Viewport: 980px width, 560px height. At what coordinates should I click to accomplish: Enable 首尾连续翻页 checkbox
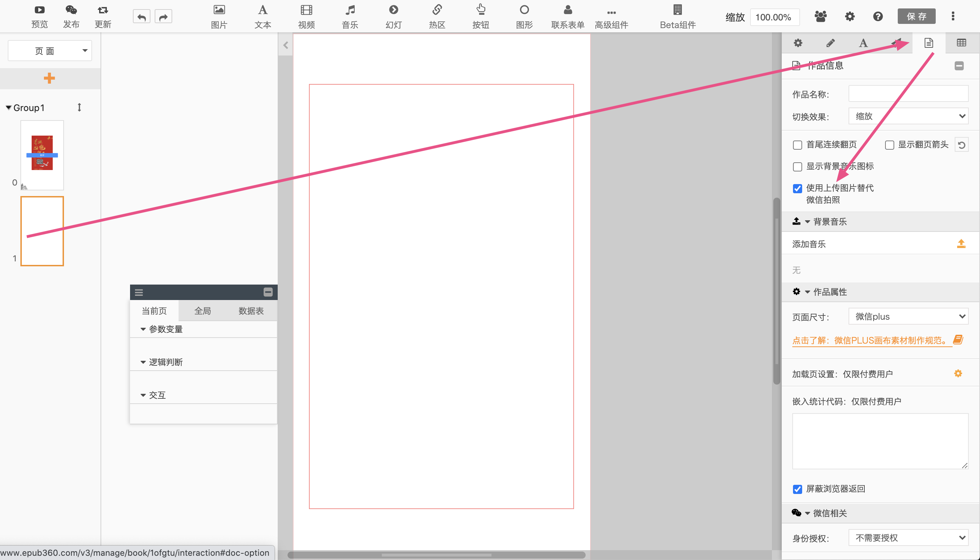coord(797,145)
